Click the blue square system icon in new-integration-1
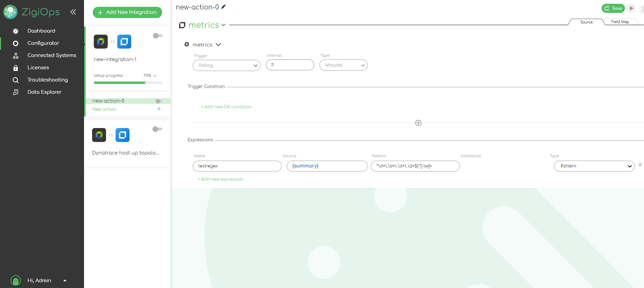Screen dimensions: 644x288 (124, 42)
